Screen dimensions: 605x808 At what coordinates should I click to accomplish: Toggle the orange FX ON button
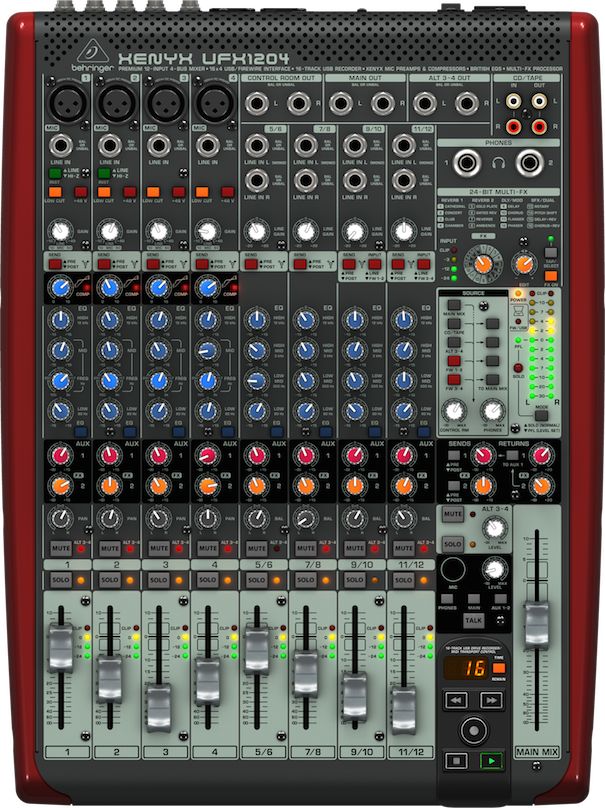click(x=551, y=276)
